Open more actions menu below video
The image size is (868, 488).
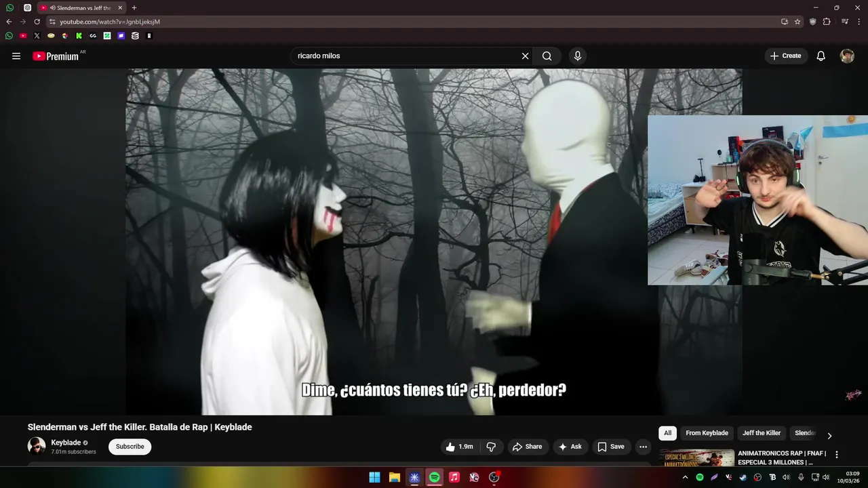point(643,447)
